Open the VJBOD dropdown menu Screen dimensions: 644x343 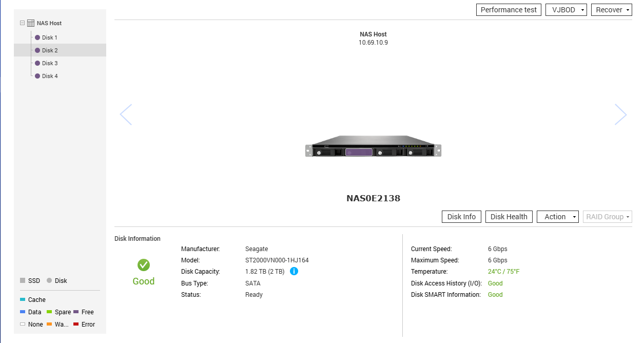(x=566, y=10)
